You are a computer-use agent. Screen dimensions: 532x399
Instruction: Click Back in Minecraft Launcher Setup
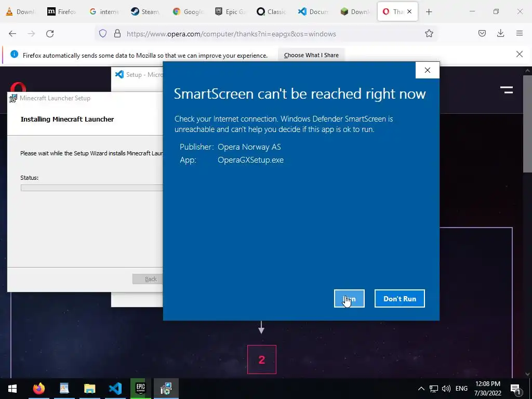[148, 279]
